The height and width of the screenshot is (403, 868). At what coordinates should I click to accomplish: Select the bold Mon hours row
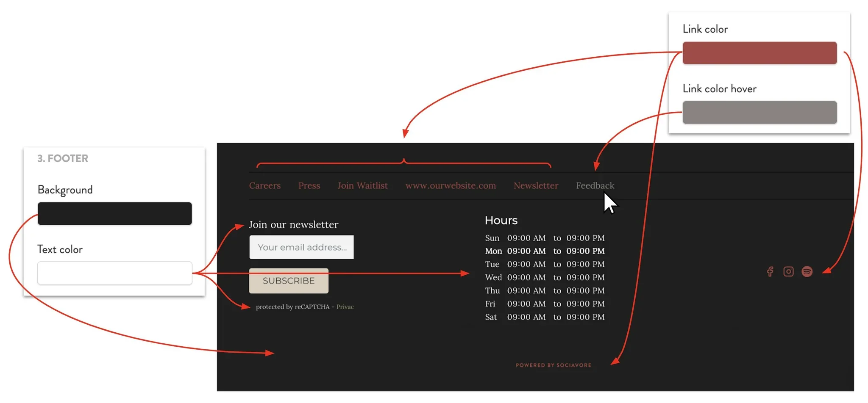[545, 251]
